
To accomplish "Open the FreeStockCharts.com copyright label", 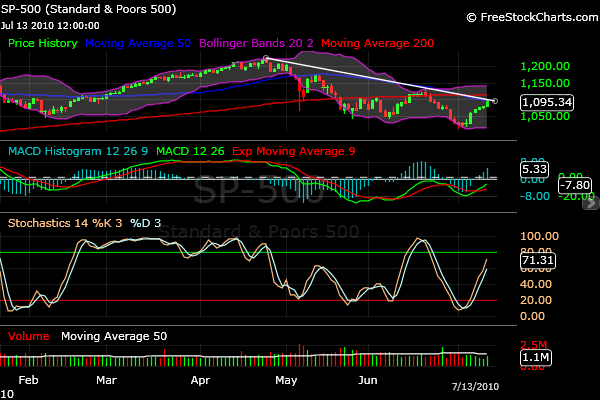I will click(532, 18).
